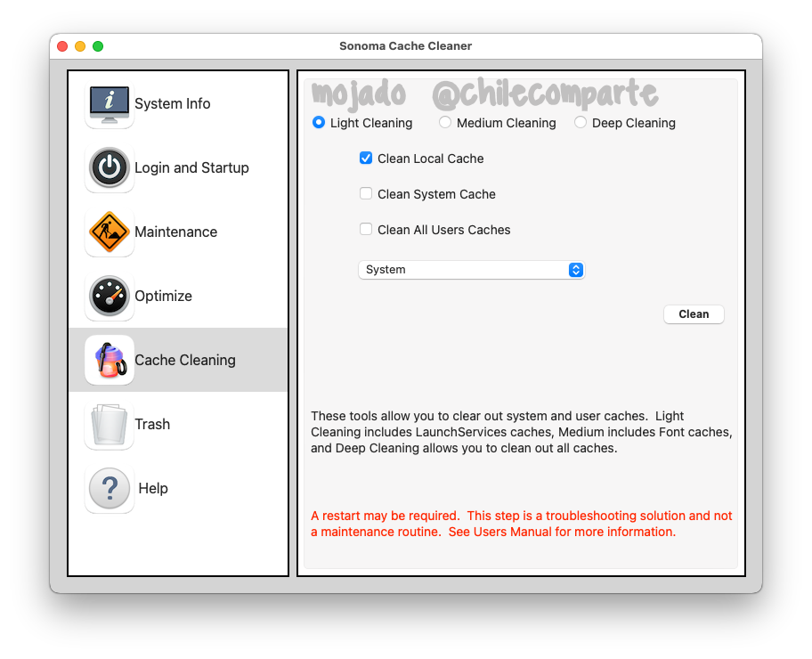The height and width of the screenshot is (659, 812).
Task: Open the Optimize gauge icon
Action: 110,297
